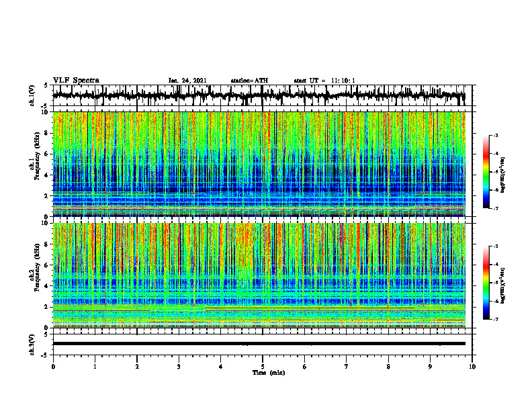Click the ch.1 voltage waveform trace
532x411 pixels.
pos(259,95)
